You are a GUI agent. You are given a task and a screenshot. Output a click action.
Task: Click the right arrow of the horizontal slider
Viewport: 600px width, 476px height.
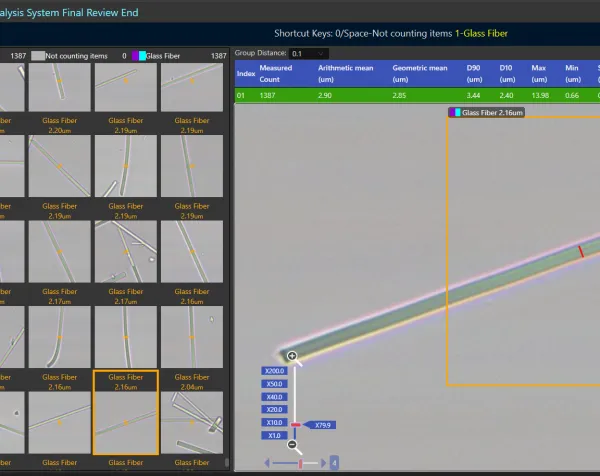(324, 463)
